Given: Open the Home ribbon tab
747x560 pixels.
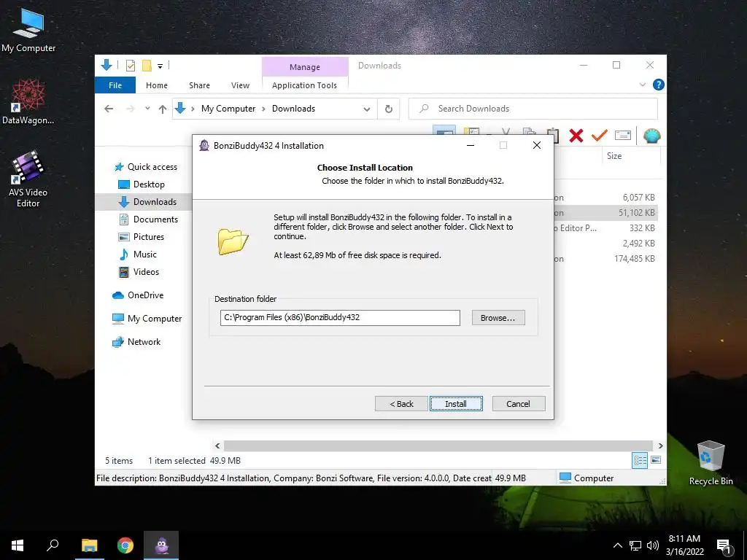Looking at the screenshot, I should [157, 85].
